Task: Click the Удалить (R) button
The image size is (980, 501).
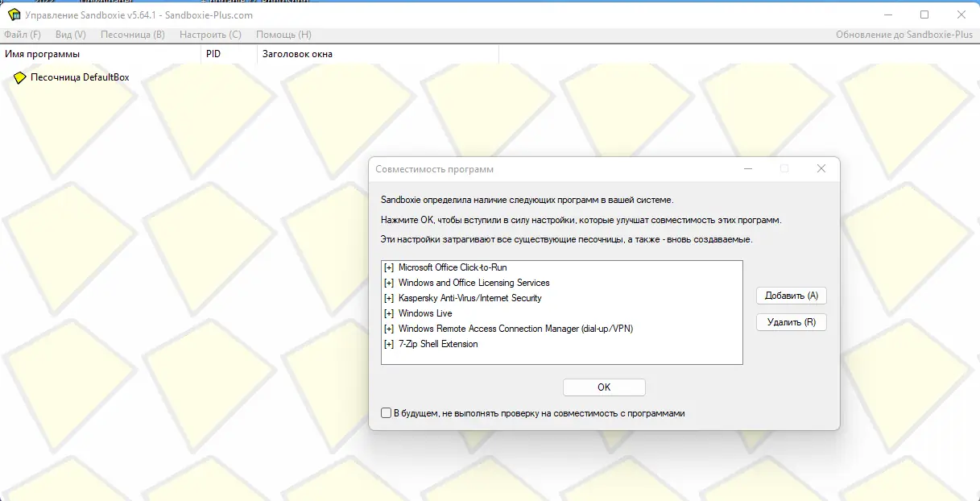Action: [x=792, y=322]
